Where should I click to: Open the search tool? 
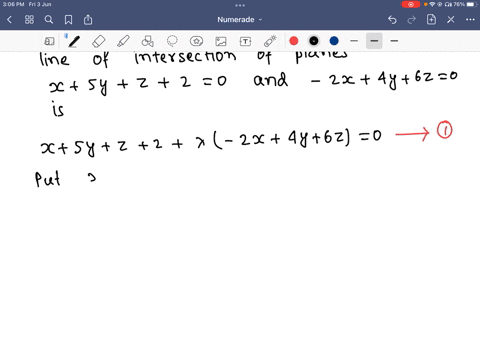coord(49,20)
